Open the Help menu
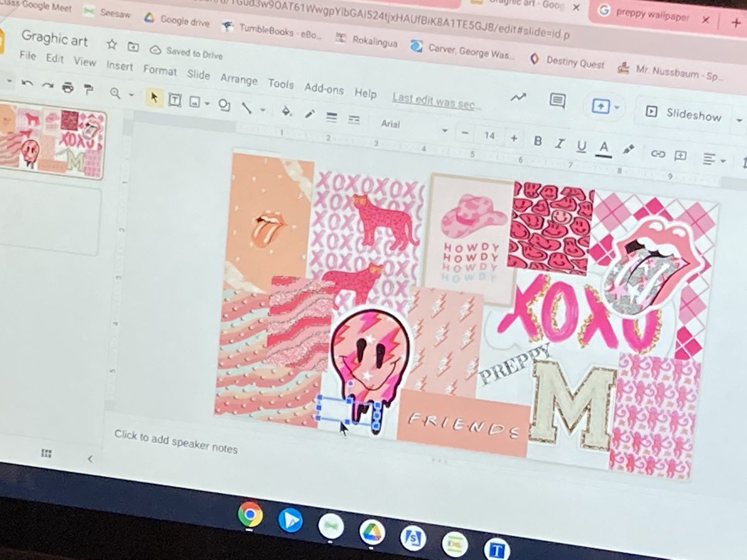747x560 pixels. pos(365,93)
